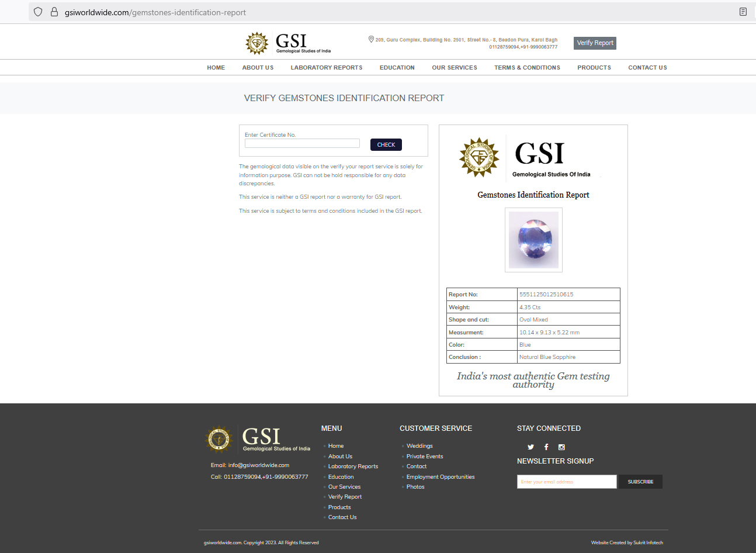
Task: Open the TERMS & CONDITIONS nav item
Action: coord(527,68)
